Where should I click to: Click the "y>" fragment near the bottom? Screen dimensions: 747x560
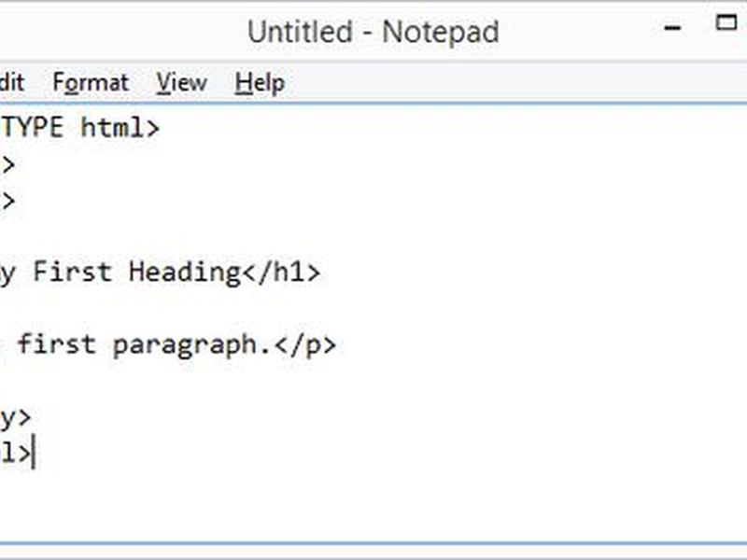click(x=15, y=418)
